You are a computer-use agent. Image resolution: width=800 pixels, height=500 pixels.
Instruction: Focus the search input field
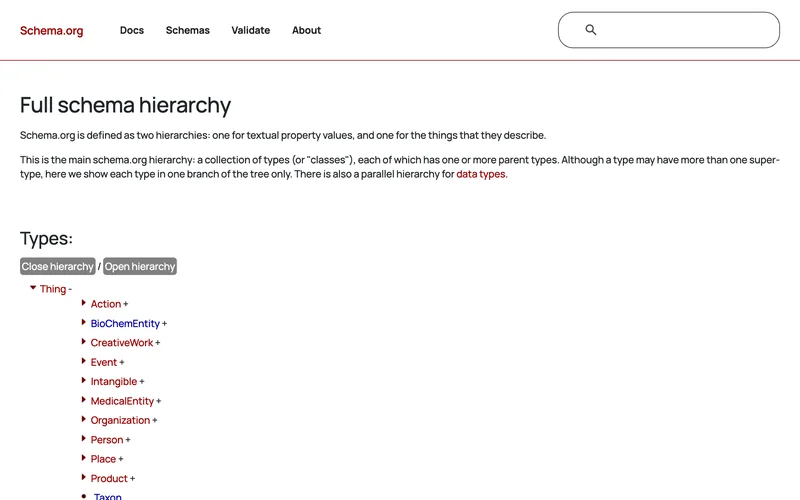click(x=668, y=30)
